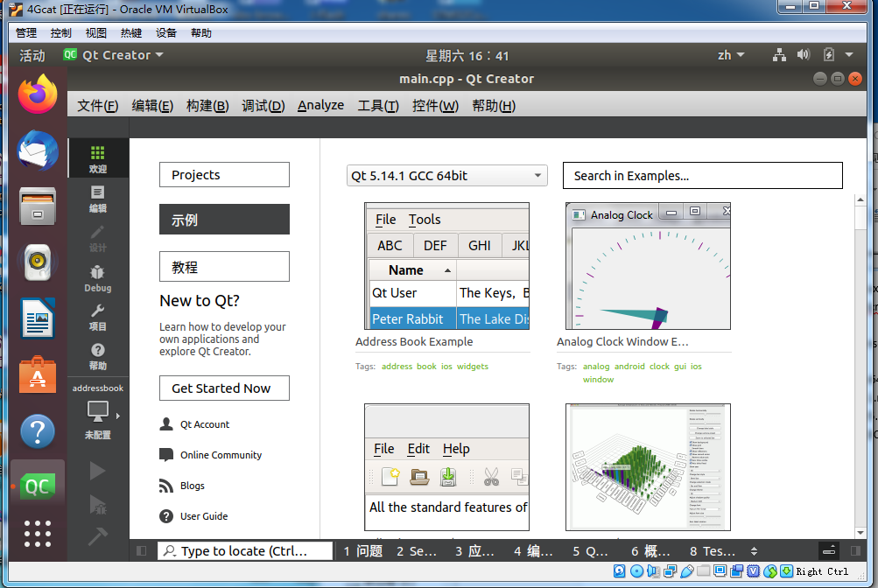Click VirtualBox network adapters status icon
The height and width of the screenshot is (588, 878).
tap(670, 571)
